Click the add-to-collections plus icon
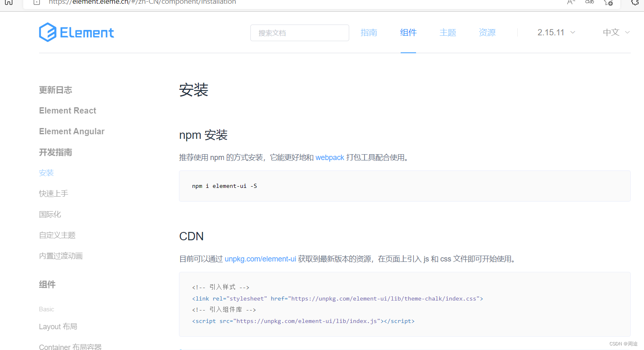 point(608,3)
